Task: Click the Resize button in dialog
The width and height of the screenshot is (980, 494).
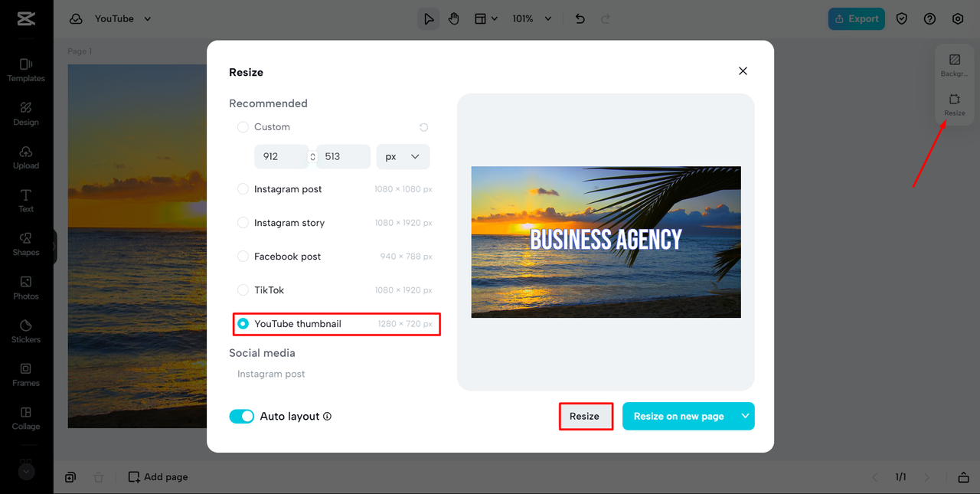Action: pos(585,416)
